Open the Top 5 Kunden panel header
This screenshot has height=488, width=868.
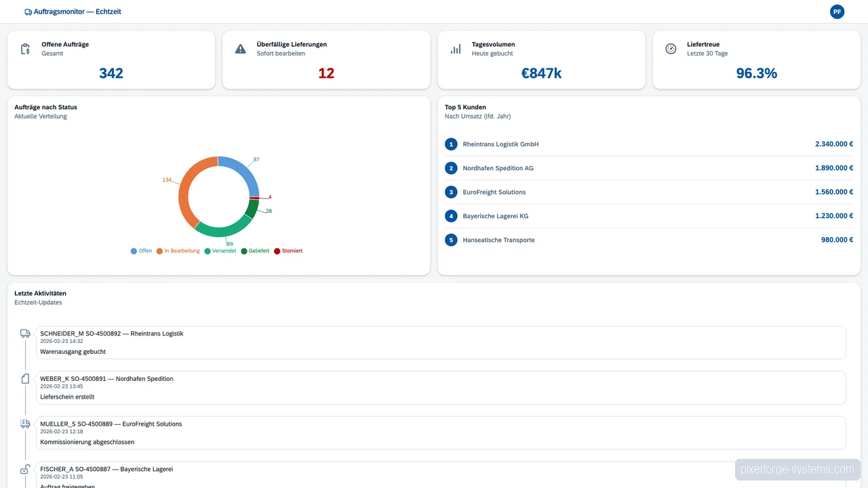pyautogui.click(x=465, y=107)
